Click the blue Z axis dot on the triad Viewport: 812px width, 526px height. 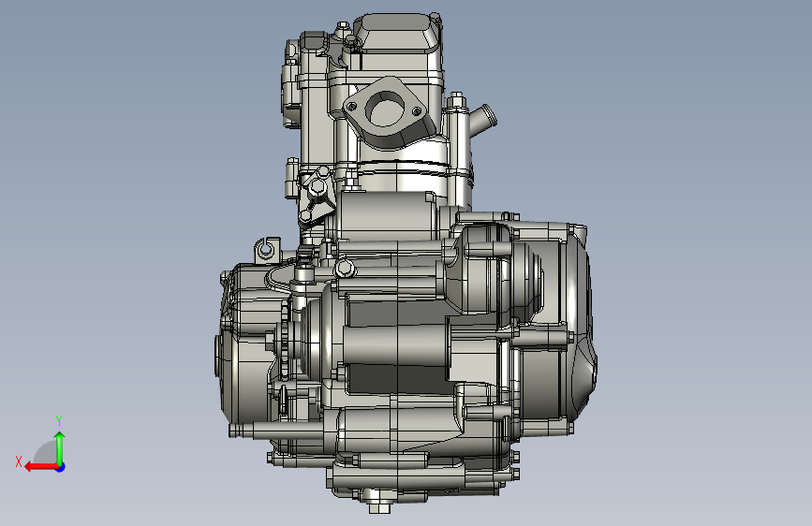coord(61,467)
